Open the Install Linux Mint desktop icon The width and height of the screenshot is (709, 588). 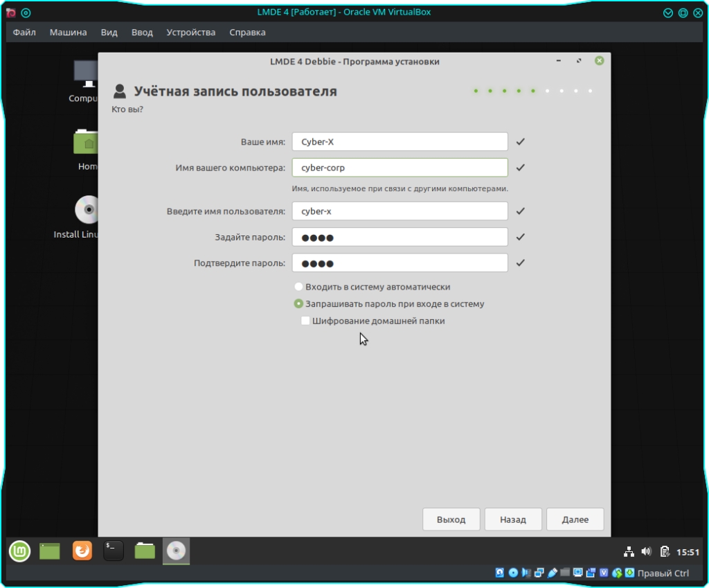(87, 211)
